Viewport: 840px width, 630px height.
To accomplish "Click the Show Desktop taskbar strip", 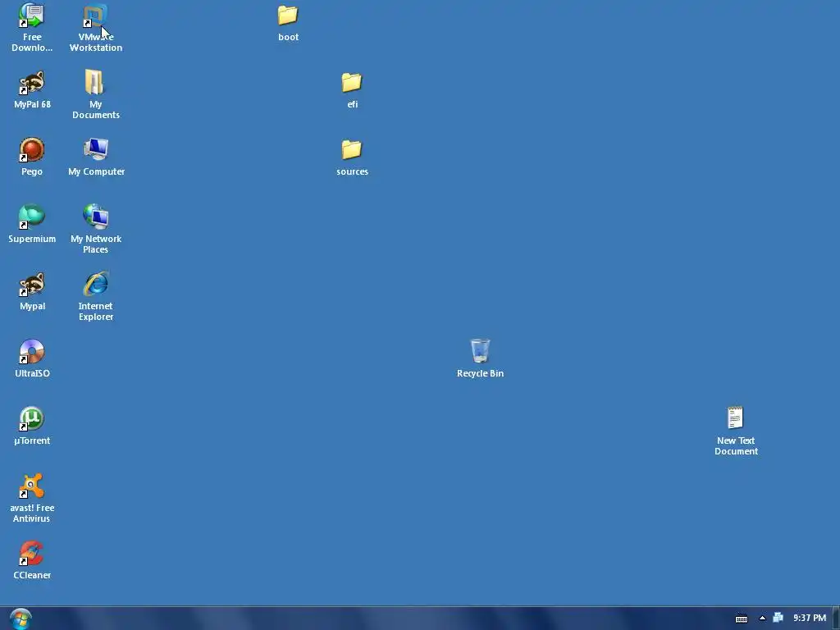I will [x=836, y=619].
